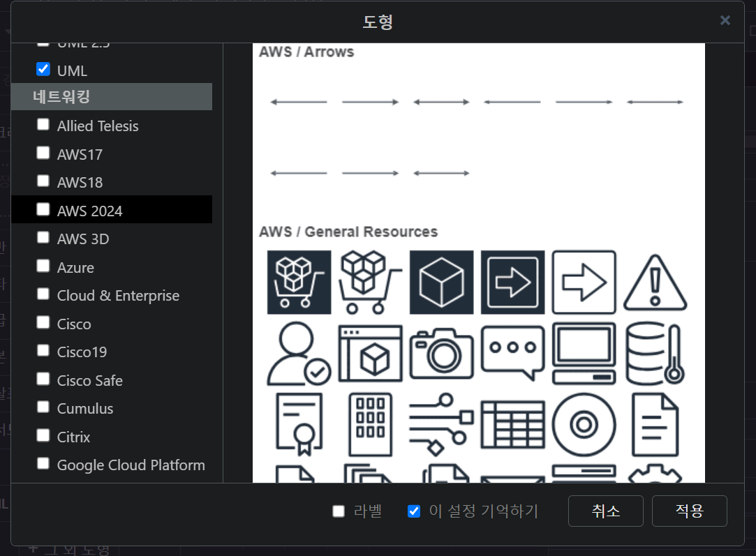Image resolution: width=756 pixels, height=556 pixels.
Task: Click the AWS / Arrows heading
Action: click(x=306, y=52)
